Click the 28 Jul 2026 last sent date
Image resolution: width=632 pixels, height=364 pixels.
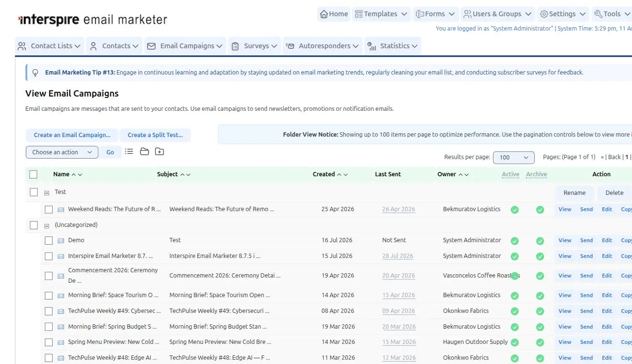[x=397, y=256]
